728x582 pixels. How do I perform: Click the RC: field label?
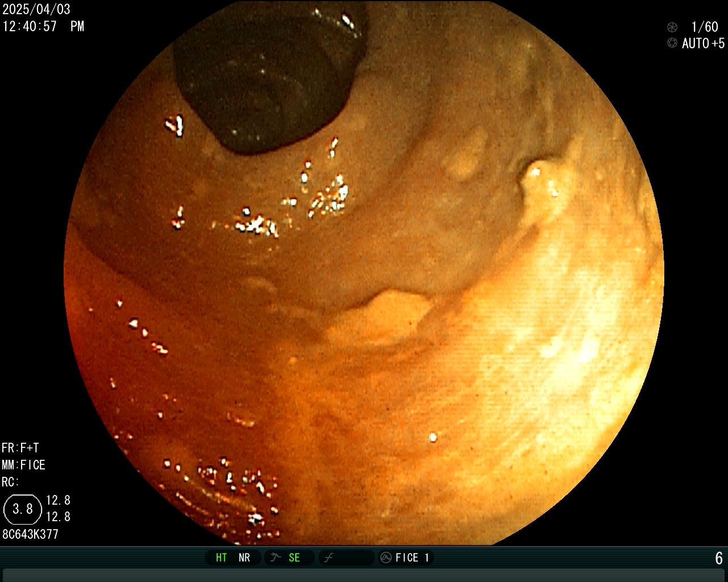10,482
